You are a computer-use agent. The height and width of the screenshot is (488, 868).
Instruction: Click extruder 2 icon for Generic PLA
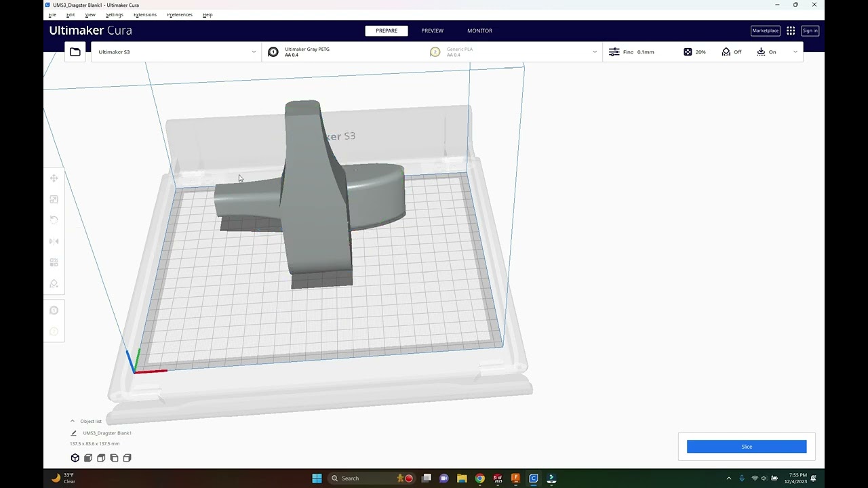pos(435,52)
